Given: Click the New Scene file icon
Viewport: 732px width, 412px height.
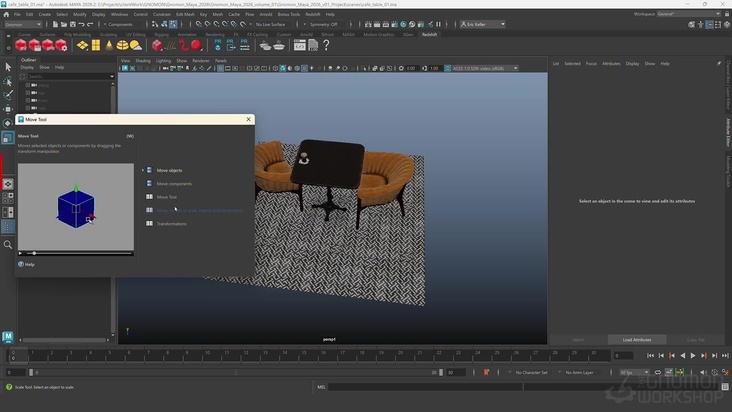Looking at the screenshot, I should (x=55, y=24).
